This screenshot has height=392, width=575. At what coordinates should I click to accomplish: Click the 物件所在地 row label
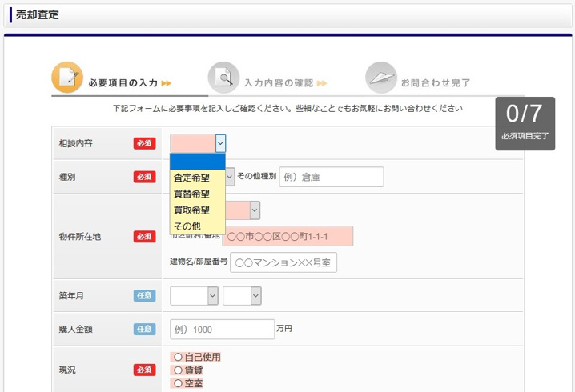(x=80, y=237)
